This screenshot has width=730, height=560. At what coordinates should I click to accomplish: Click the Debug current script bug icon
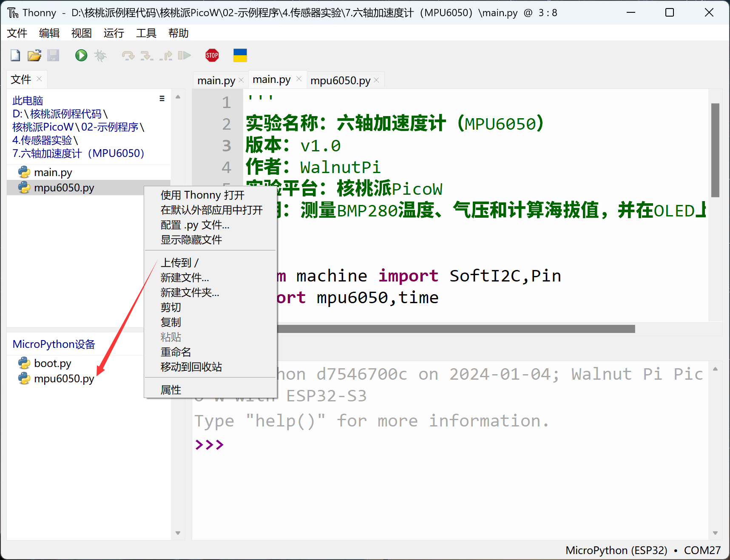tap(100, 55)
